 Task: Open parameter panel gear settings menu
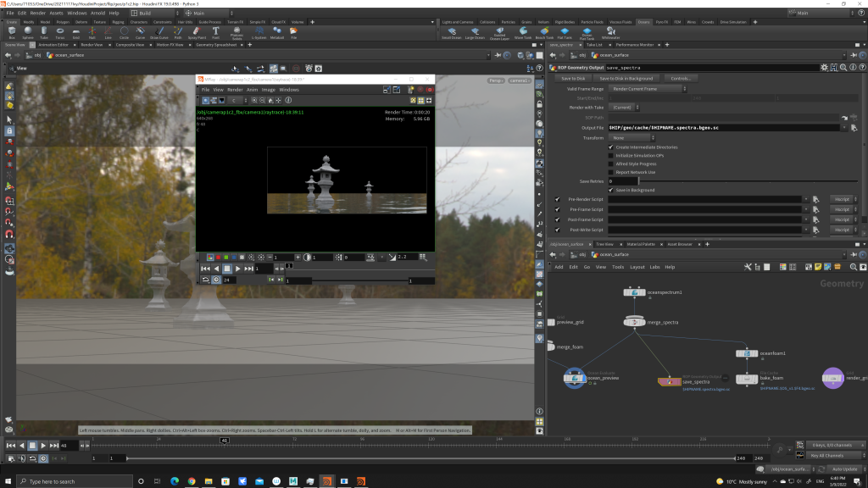(823, 66)
